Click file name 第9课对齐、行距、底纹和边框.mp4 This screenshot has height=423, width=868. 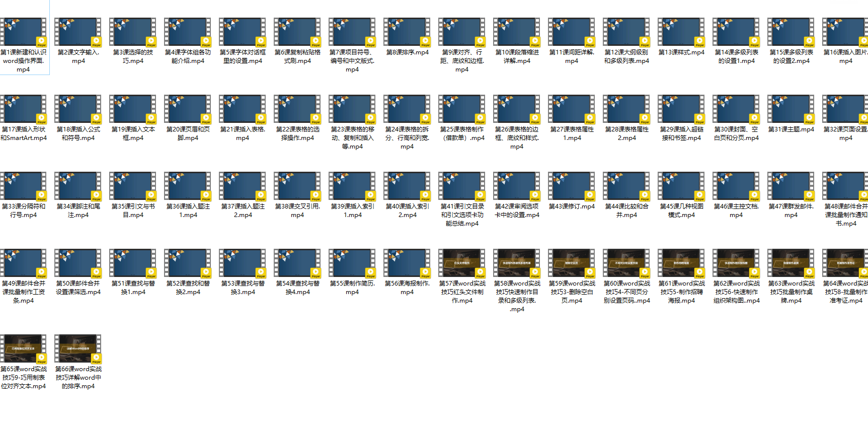[x=462, y=61]
